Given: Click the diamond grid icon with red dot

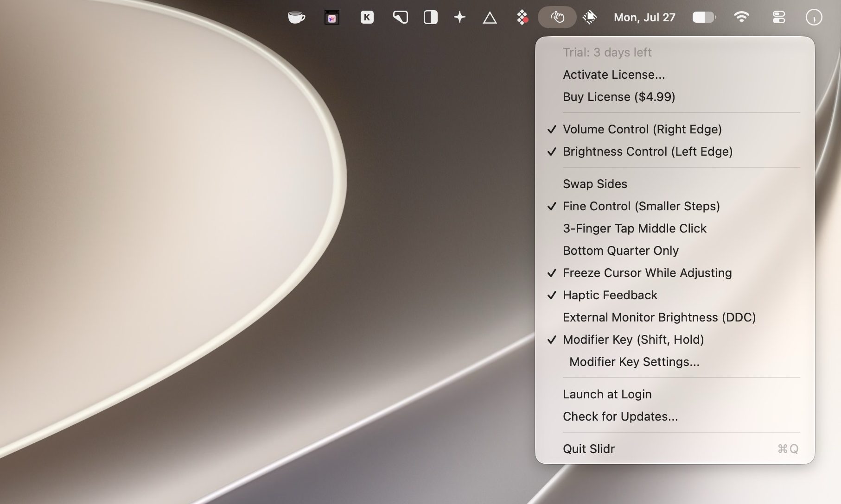Looking at the screenshot, I should (522, 18).
